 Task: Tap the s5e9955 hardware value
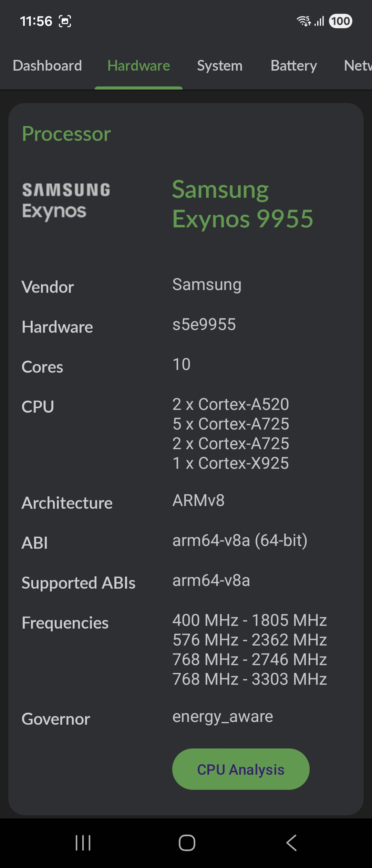pos(204,324)
